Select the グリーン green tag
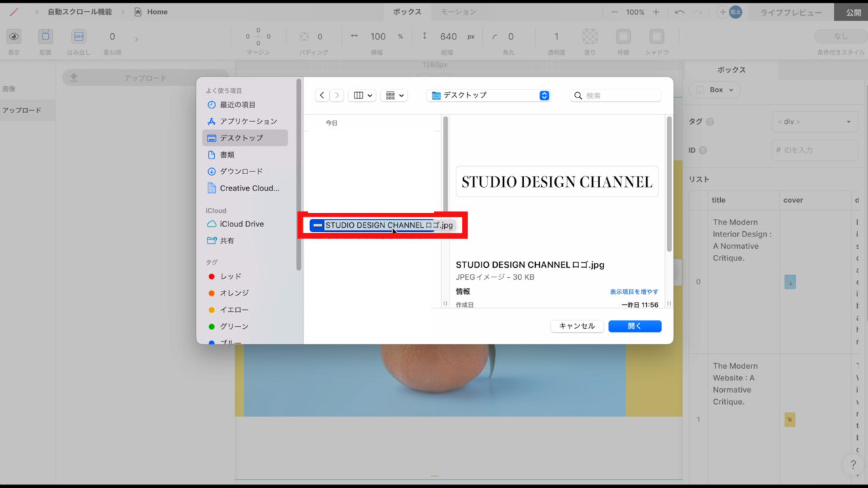This screenshot has height=488, width=868. 245,327
